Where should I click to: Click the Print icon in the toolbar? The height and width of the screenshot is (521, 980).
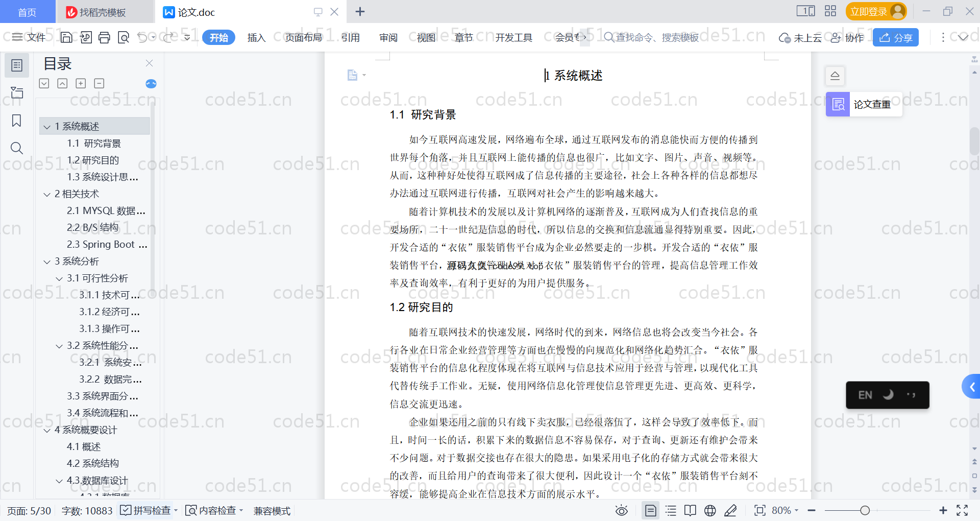click(104, 37)
